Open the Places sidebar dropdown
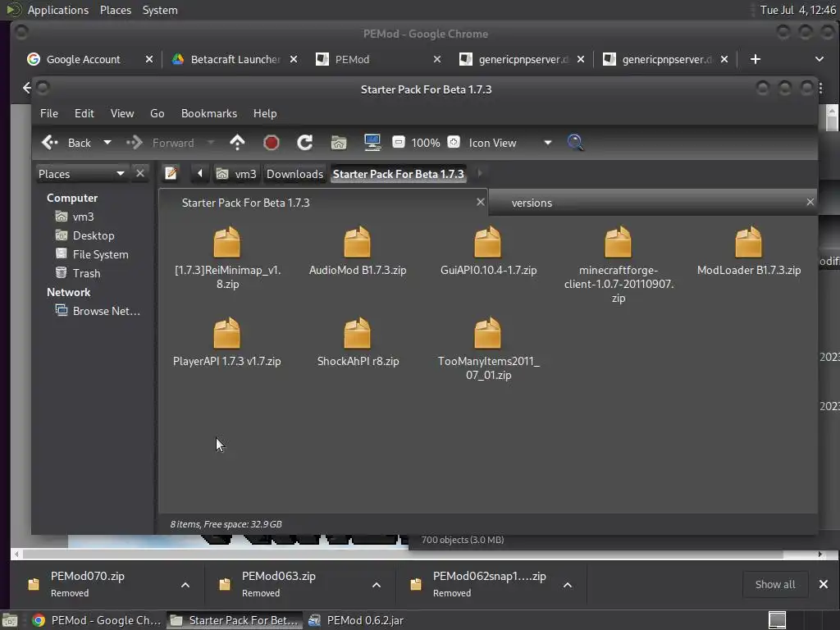The image size is (840, 630). (x=81, y=174)
